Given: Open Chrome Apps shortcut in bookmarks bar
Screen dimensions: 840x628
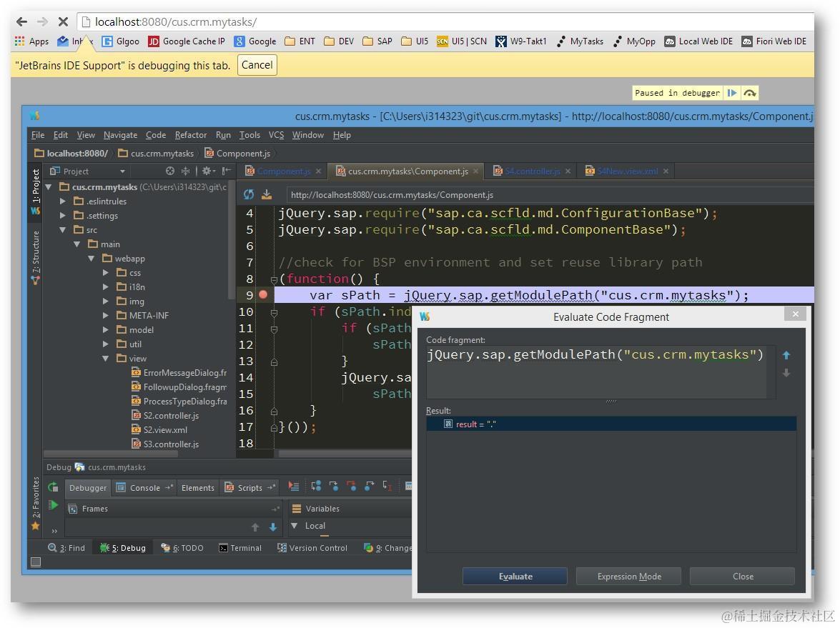Looking at the screenshot, I should pyautogui.click(x=31, y=41).
